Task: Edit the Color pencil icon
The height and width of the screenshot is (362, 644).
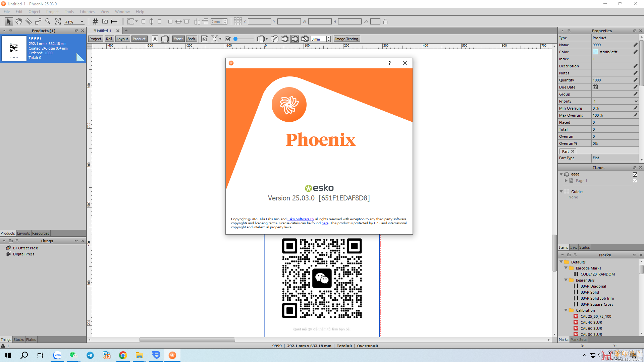Action: (x=635, y=52)
